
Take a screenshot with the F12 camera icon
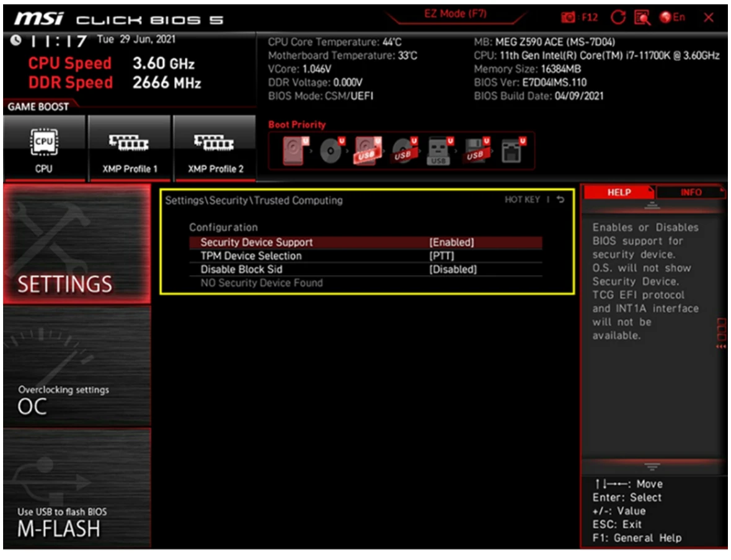click(567, 17)
